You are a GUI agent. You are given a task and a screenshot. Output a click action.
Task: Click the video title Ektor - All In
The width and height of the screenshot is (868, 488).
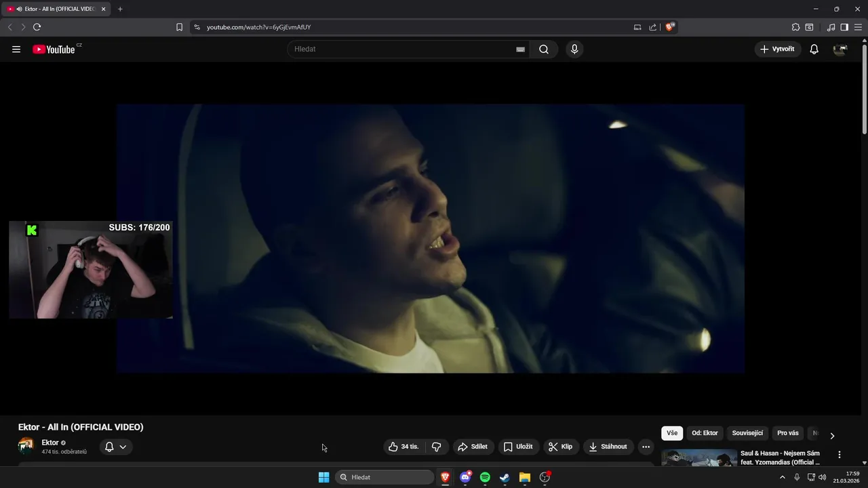[x=81, y=427]
